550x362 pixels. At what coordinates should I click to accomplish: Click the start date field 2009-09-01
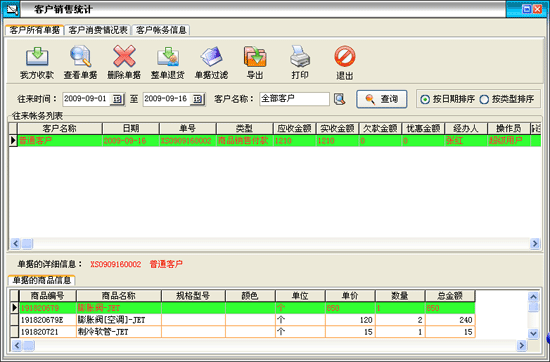click(87, 99)
